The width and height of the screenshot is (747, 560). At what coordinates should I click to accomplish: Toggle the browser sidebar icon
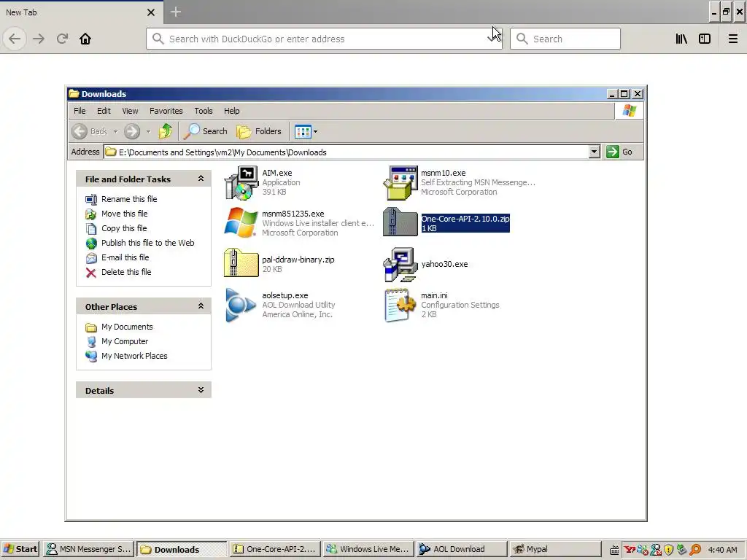coord(705,39)
